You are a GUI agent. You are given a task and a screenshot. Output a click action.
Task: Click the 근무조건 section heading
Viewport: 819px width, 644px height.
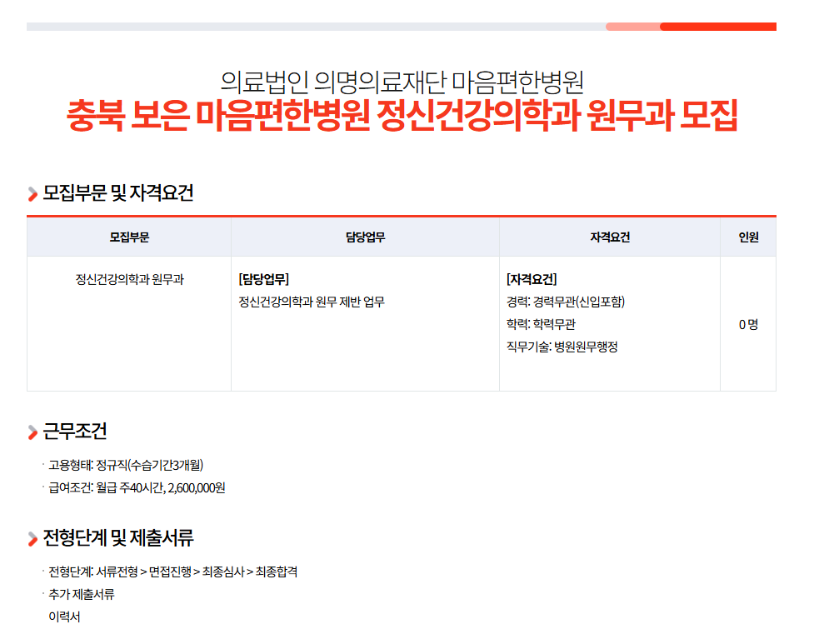click(x=75, y=432)
